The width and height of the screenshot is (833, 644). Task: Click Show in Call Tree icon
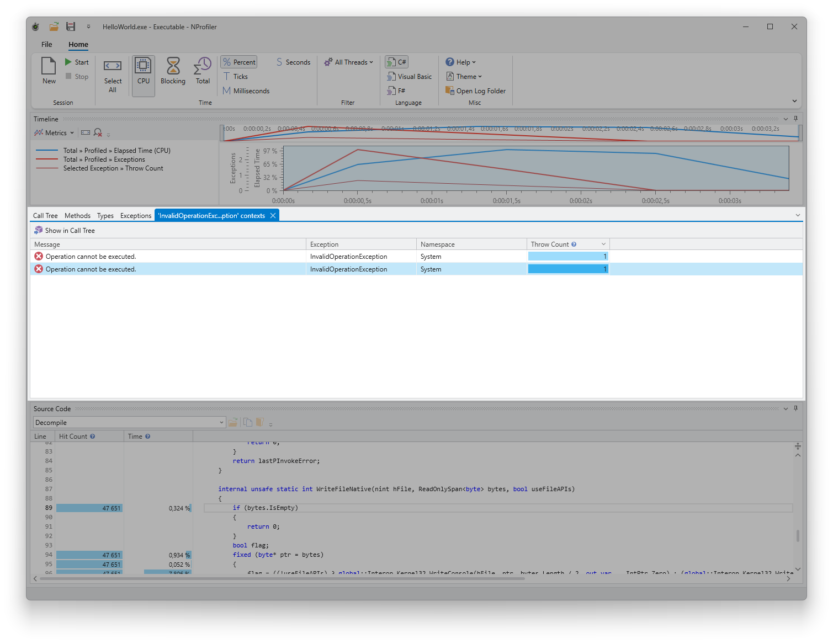click(x=39, y=231)
